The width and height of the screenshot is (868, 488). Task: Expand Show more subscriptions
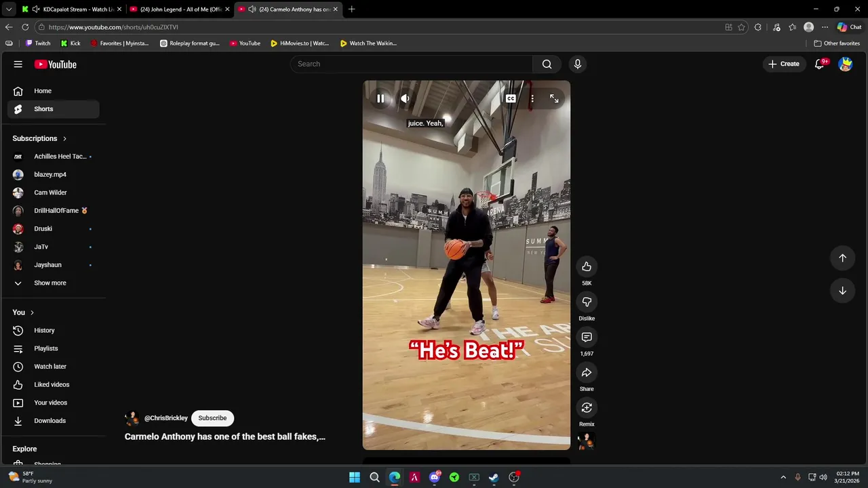pos(54,283)
